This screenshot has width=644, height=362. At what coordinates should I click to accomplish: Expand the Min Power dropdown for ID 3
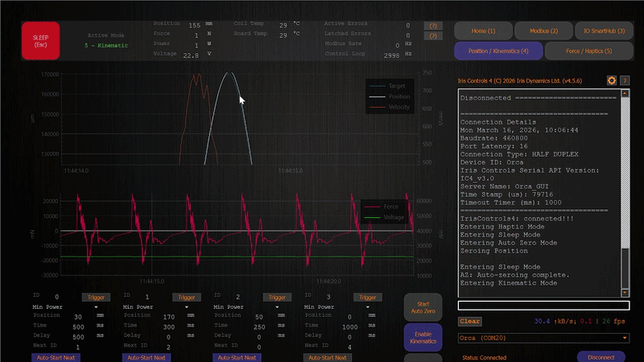[368, 306]
